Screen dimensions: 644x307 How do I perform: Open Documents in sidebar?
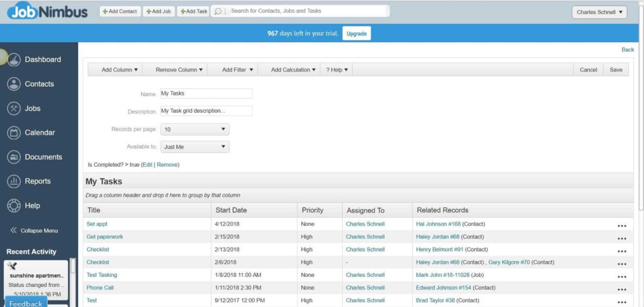coord(35,157)
